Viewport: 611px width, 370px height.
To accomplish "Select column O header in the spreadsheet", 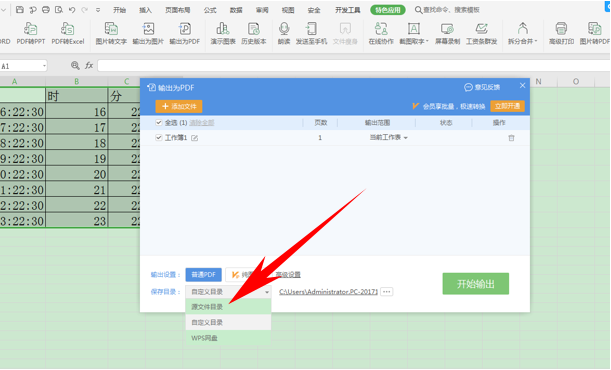I will click(x=576, y=81).
